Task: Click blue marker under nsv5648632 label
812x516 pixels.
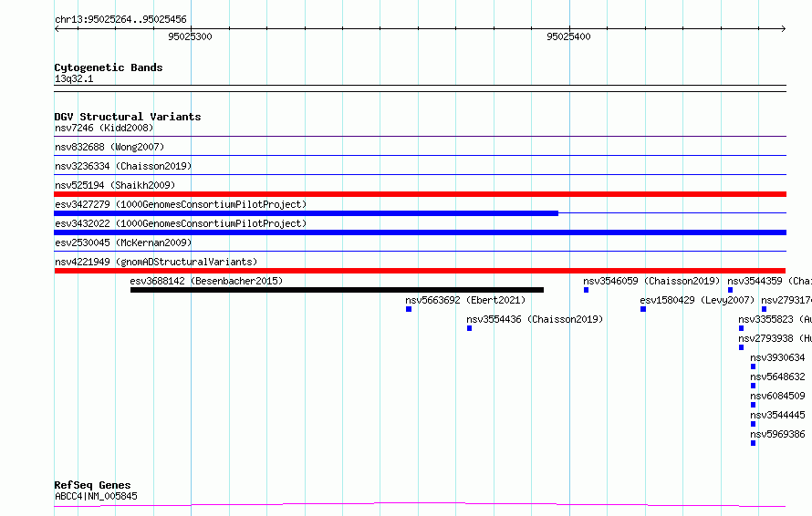Action: pos(753,386)
